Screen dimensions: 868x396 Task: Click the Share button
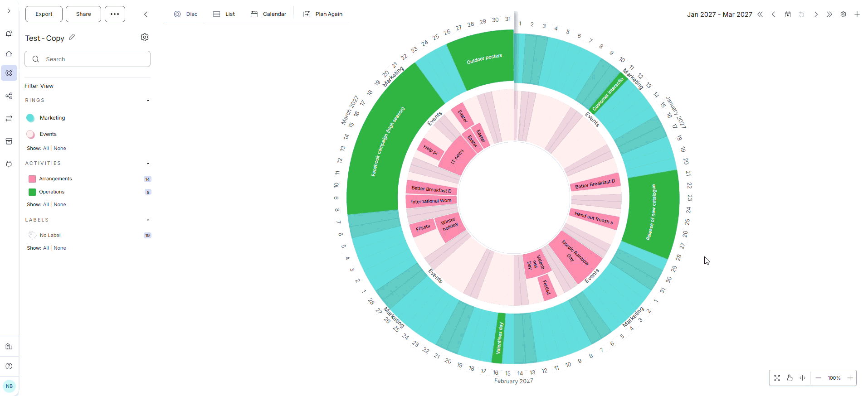click(83, 14)
